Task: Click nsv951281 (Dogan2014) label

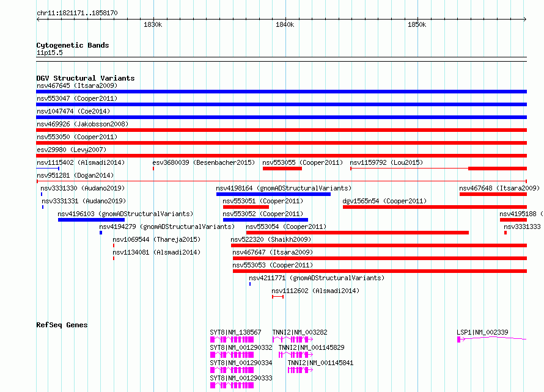Action: coord(75,175)
